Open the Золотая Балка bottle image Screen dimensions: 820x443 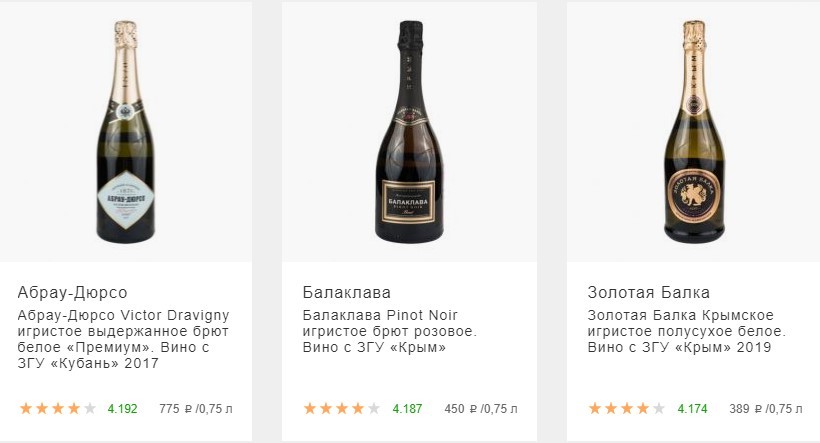pyautogui.click(x=692, y=131)
